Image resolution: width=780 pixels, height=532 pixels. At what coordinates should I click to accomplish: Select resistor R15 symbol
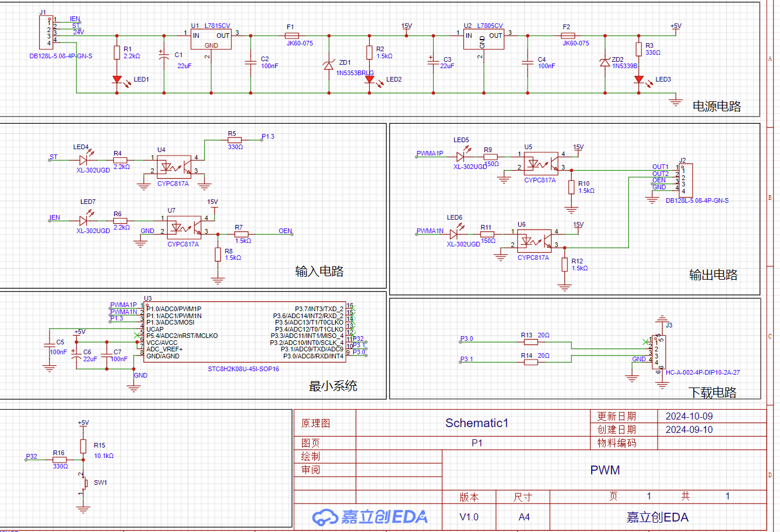(83, 447)
